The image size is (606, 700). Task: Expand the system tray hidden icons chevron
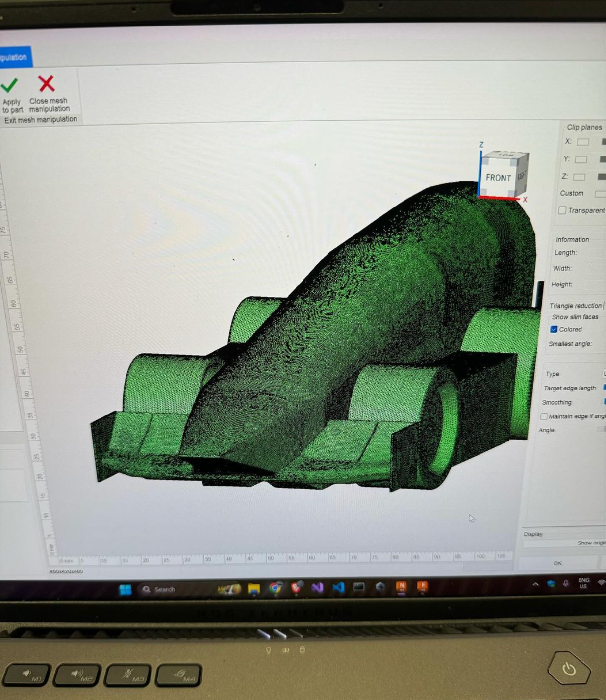[x=535, y=584]
